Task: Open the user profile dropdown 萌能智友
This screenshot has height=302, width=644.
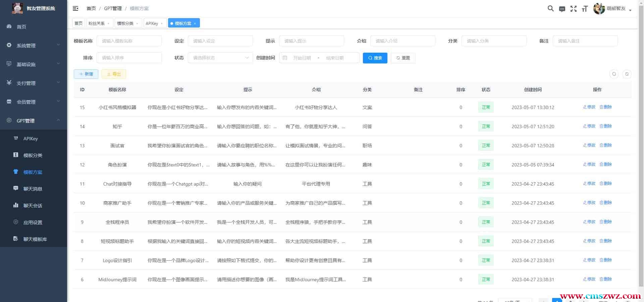Action: tap(612, 9)
